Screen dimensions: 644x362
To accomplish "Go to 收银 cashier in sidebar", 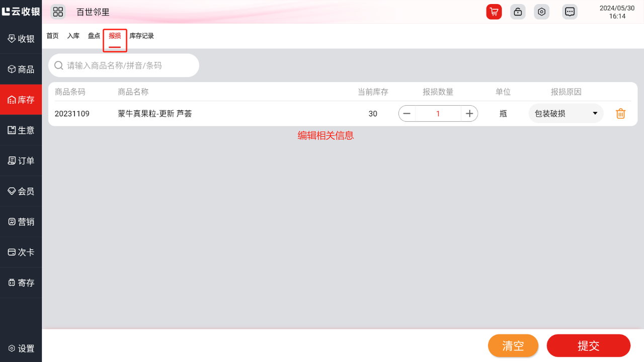I will 21,39.
